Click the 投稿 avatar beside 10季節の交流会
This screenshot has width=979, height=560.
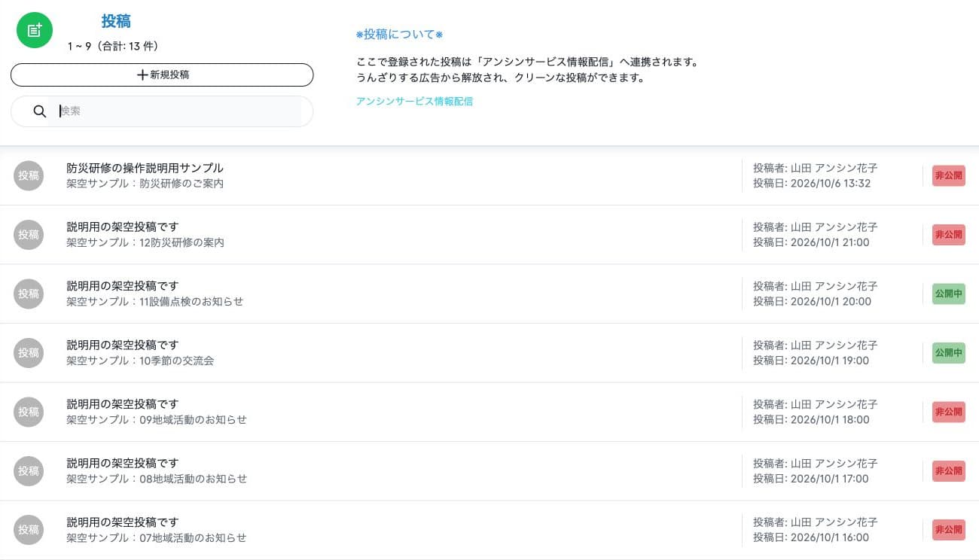29,353
